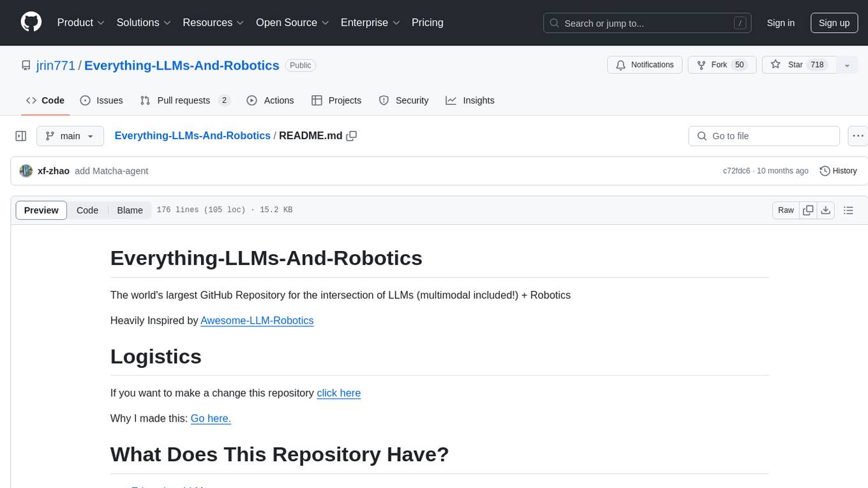Image resolution: width=868 pixels, height=488 pixels.
Task: Open the GitHub home logo
Action: (31, 22)
